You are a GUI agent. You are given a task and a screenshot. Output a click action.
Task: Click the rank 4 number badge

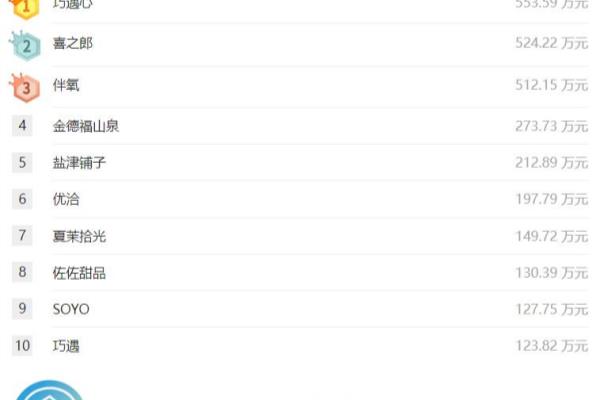click(22, 126)
